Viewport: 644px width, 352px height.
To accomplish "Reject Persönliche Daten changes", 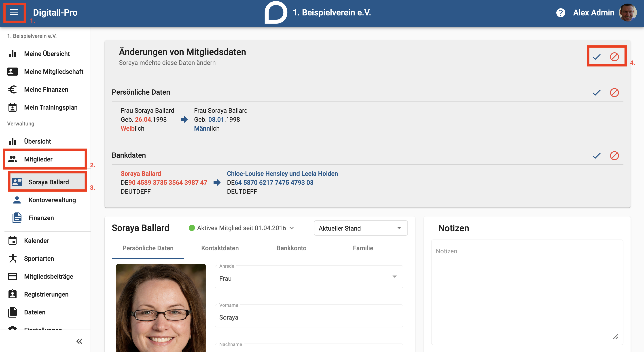I will point(614,93).
